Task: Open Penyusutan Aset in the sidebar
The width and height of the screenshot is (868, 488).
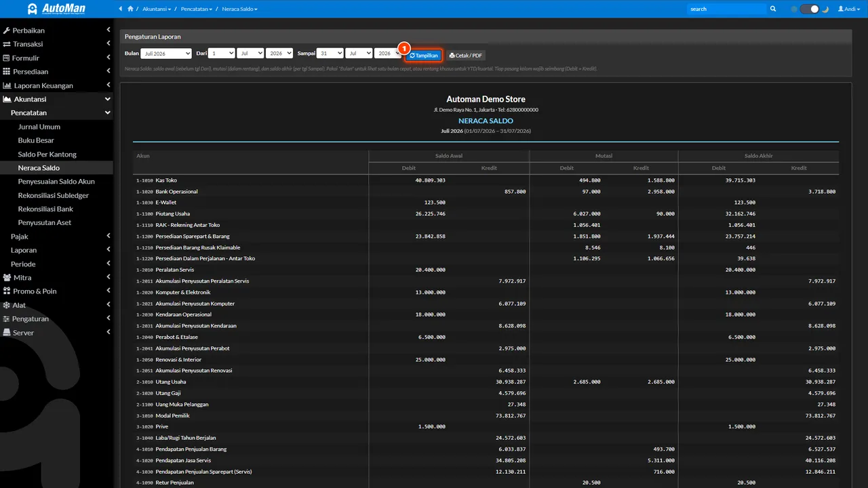Action: pos(57,222)
